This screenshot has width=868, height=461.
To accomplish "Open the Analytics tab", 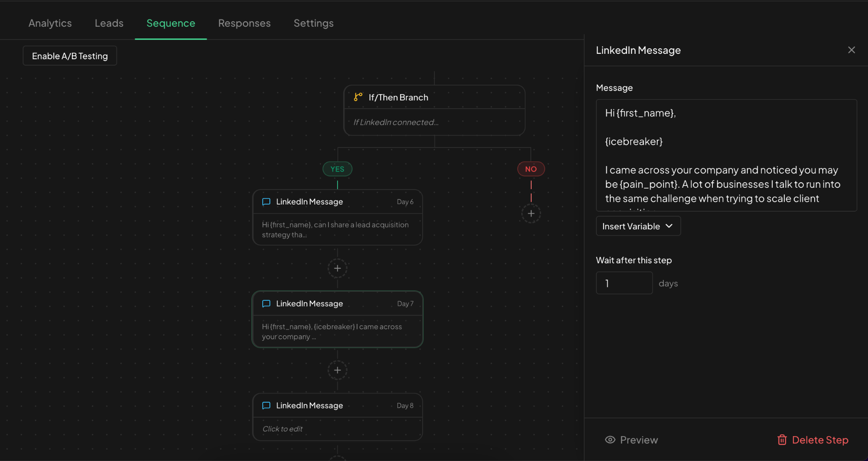I will pyautogui.click(x=50, y=23).
